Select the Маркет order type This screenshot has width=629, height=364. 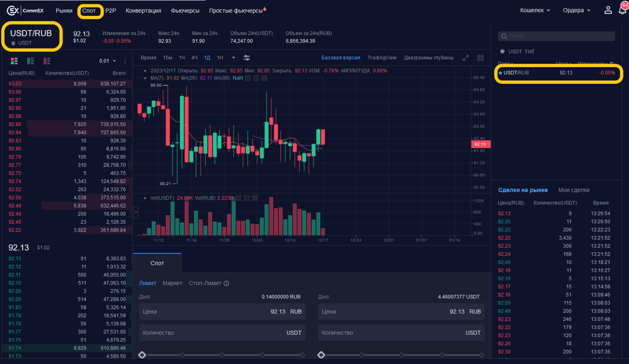[x=172, y=284]
